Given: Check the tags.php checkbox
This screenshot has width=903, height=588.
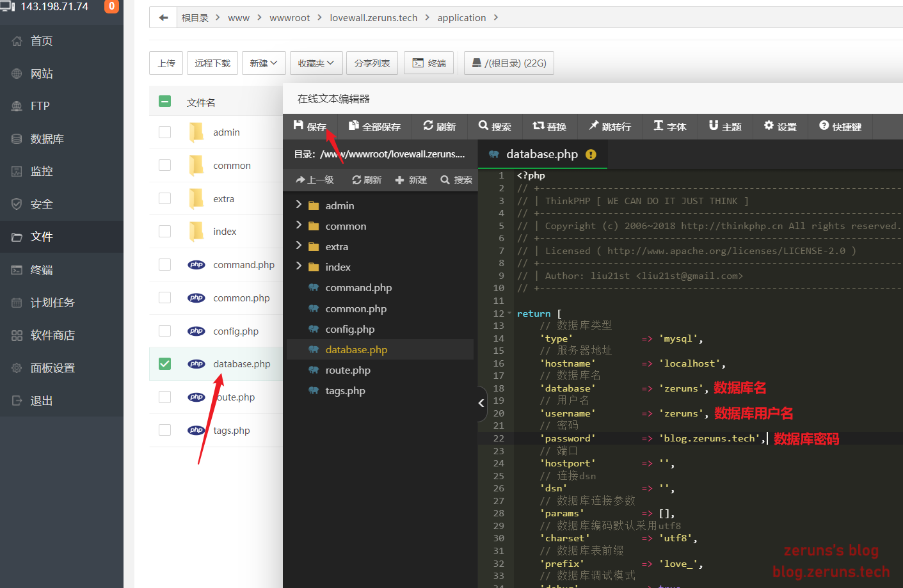Looking at the screenshot, I should (x=164, y=430).
